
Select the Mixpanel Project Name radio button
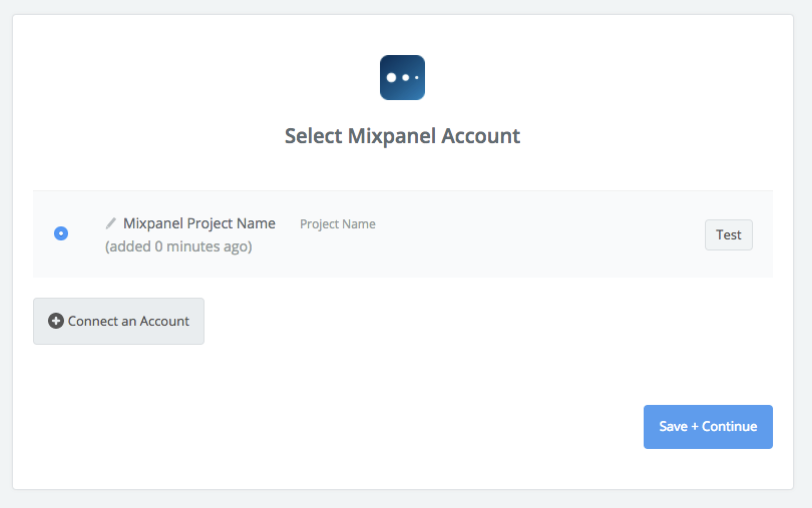61,233
